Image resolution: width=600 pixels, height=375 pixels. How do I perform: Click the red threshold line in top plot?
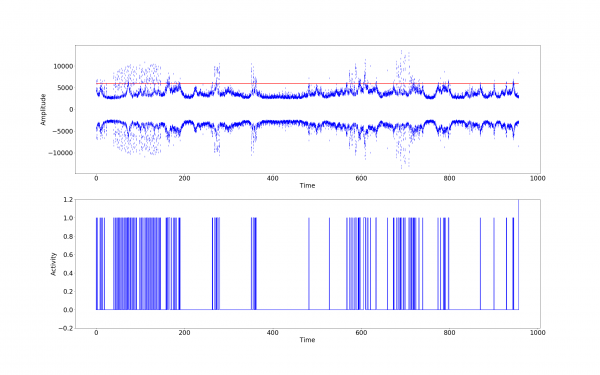pos(307,83)
